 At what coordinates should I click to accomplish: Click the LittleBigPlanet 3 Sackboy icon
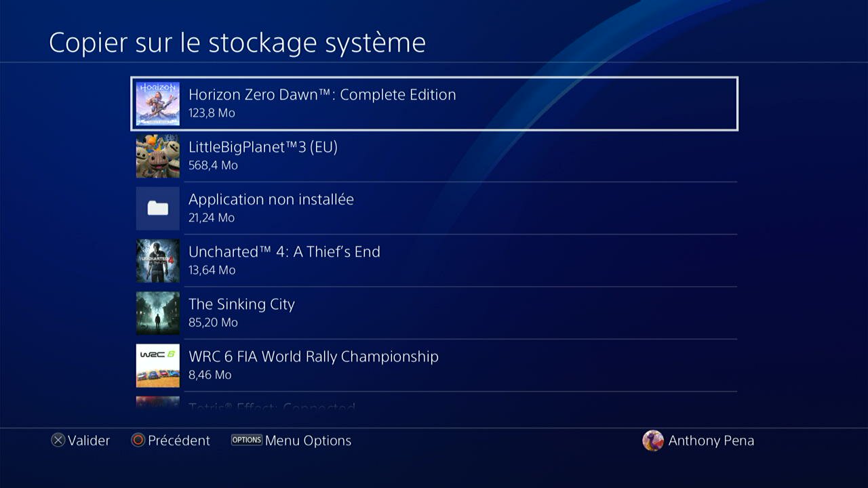tap(158, 156)
